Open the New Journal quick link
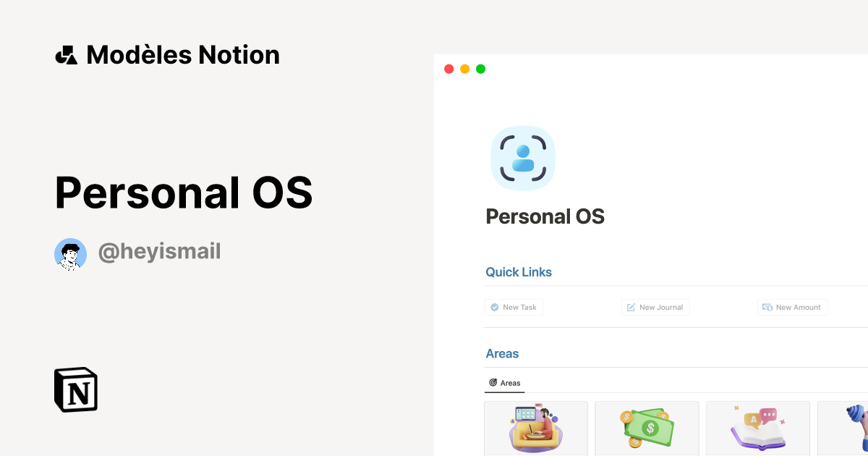Screen dimensions: 868x456 (655, 307)
